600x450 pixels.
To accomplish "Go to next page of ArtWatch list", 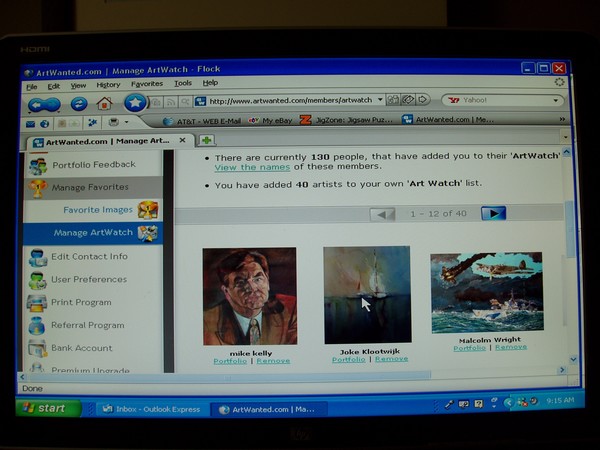I will click(x=494, y=213).
